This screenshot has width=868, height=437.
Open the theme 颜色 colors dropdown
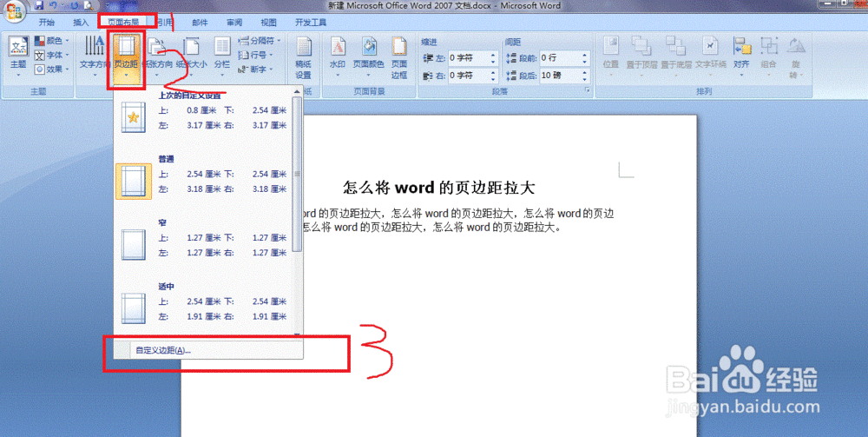click(x=52, y=41)
